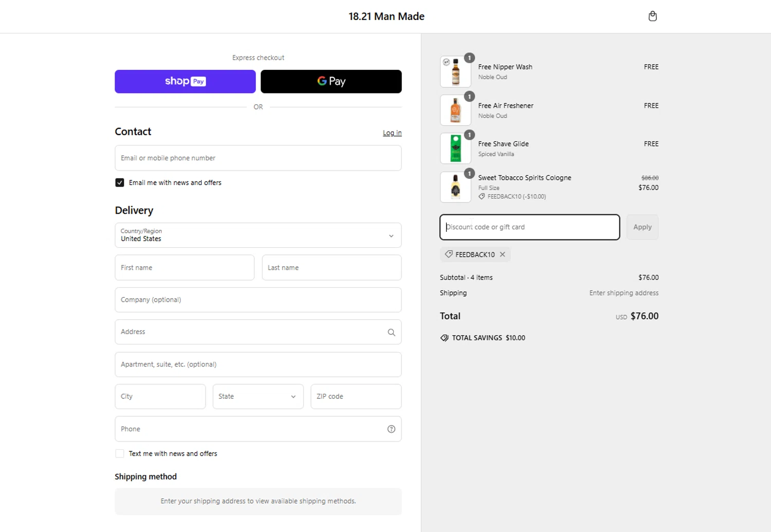The image size is (771, 532).
Task: Click the "Free Shave Glide" item name
Action: (504, 144)
